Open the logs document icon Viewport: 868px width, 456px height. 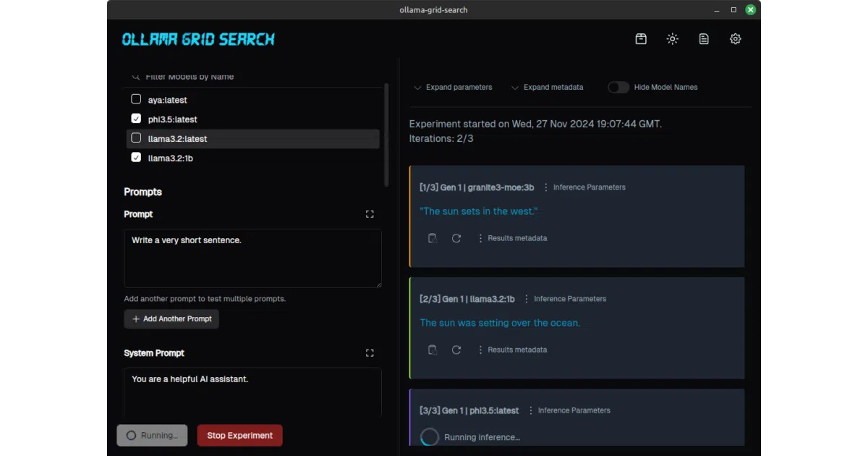pyautogui.click(x=704, y=39)
